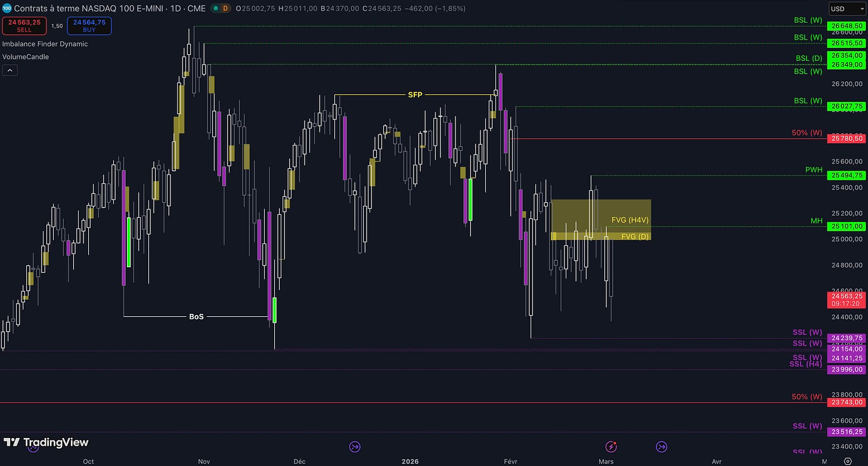Click the 26 648,50 BSL price label
This screenshot has width=868, height=466.
[x=847, y=26]
